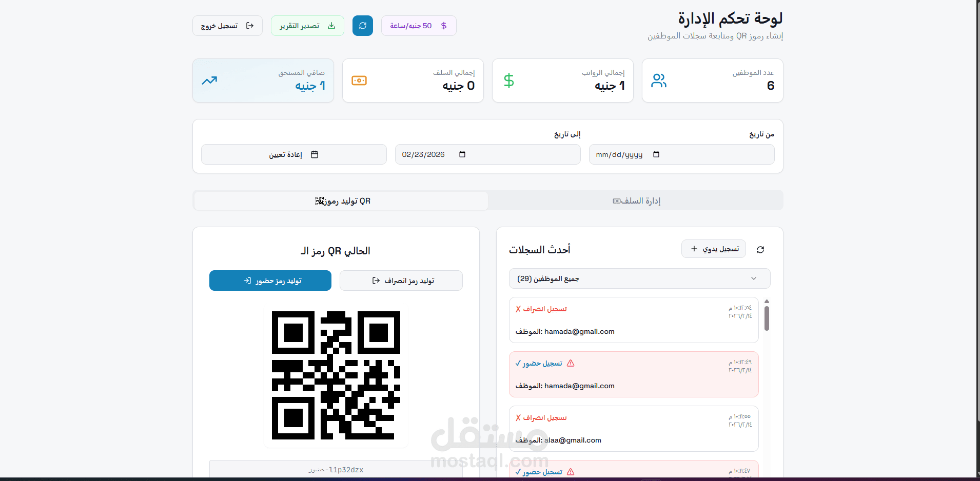The height and width of the screenshot is (481, 980).
Task: Click the logout button تسجيل خروج
Action: click(227, 26)
